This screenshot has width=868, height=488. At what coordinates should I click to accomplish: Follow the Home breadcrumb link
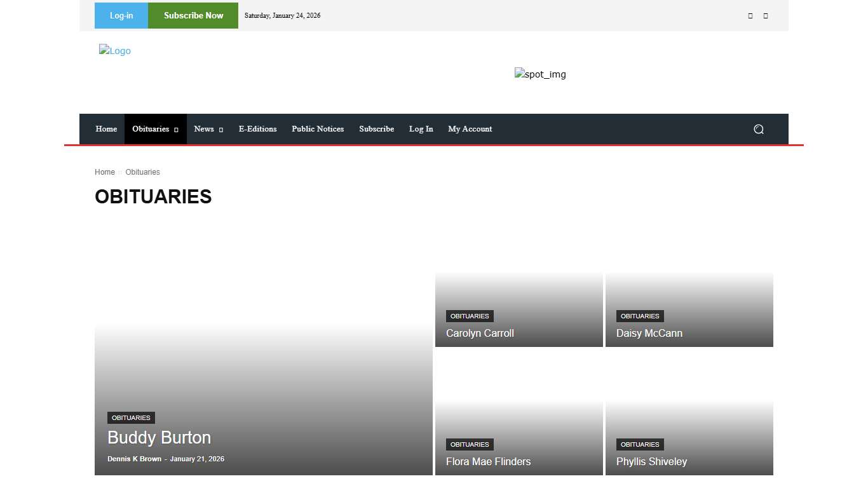(x=105, y=172)
